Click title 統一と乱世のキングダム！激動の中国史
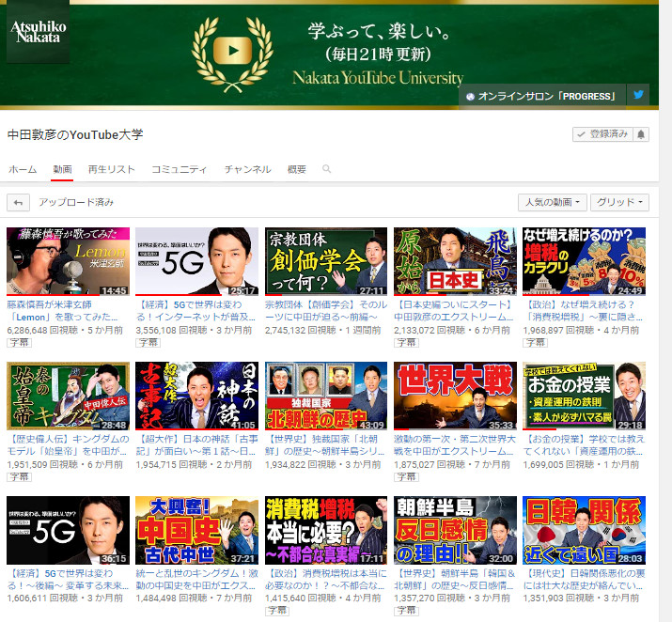The image size is (672, 622). (x=196, y=579)
